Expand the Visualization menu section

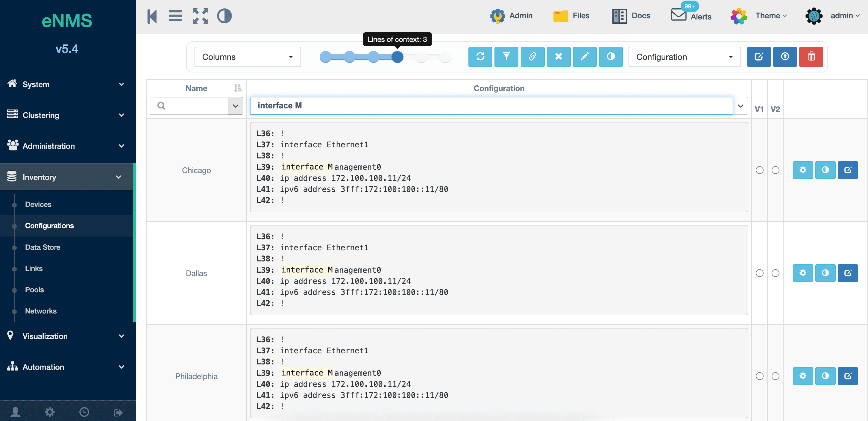tap(66, 336)
